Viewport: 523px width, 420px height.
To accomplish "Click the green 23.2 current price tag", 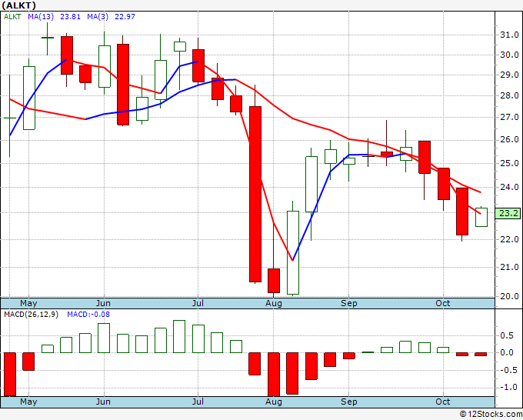I will (x=508, y=213).
